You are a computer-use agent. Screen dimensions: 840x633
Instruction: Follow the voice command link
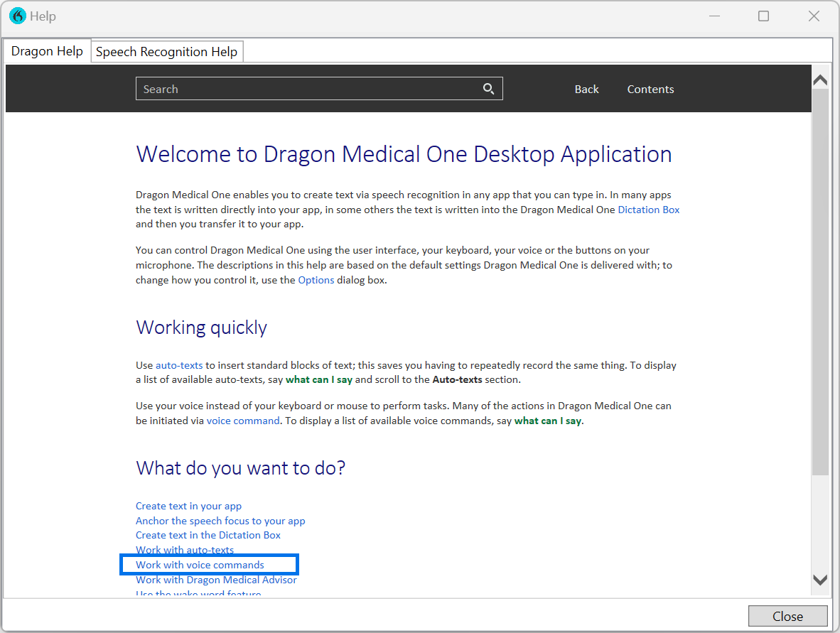coord(243,421)
